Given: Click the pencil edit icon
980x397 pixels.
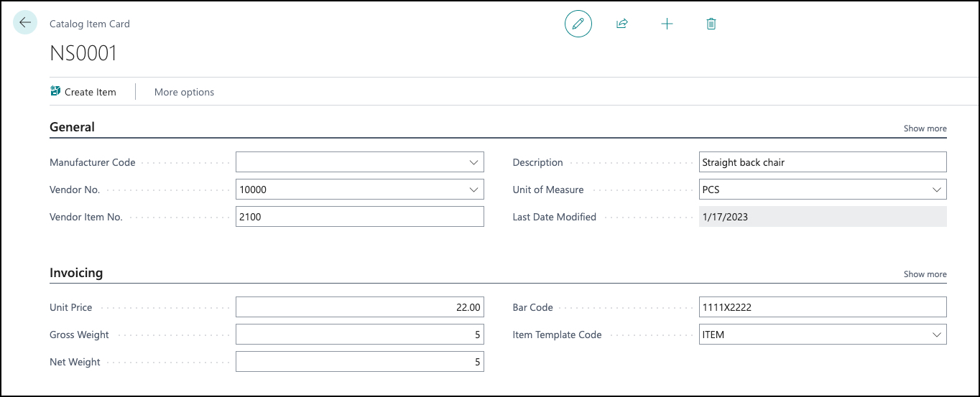Looking at the screenshot, I should tap(578, 24).
